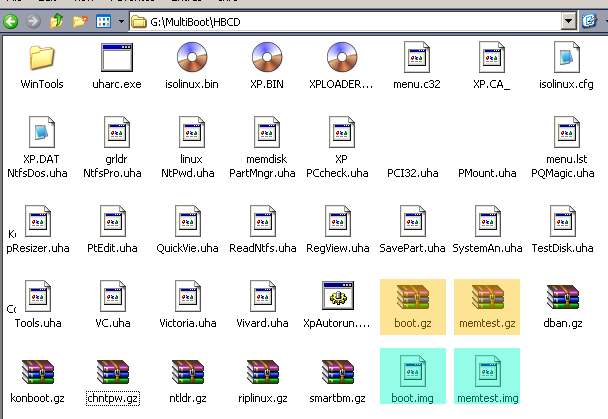Select the SystemAn.uha file icon

(487, 221)
